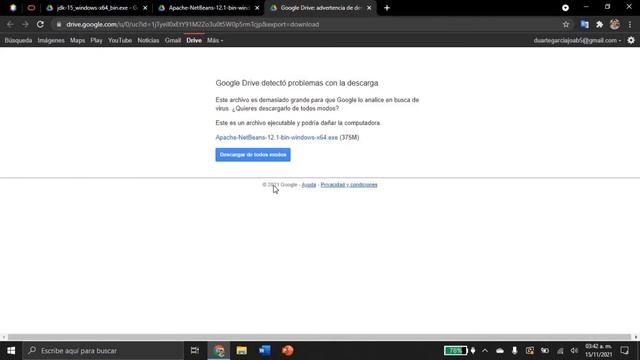Expand the duartegarciajoab5@gmail.com account dropdown
The height and width of the screenshot is (360, 640).
tap(577, 40)
